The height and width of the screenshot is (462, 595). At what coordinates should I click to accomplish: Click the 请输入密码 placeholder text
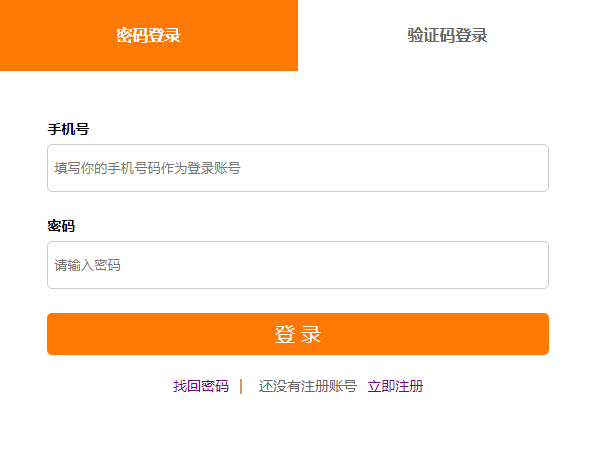pos(88,265)
